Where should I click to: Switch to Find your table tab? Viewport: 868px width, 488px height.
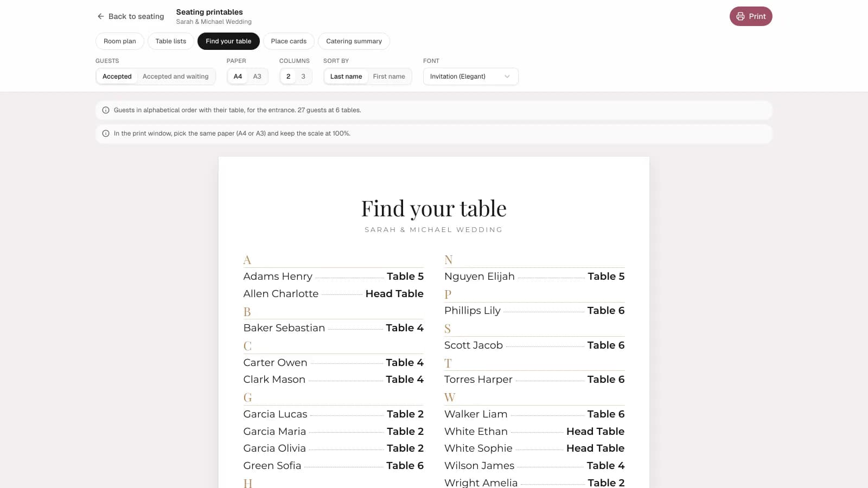pos(228,41)
